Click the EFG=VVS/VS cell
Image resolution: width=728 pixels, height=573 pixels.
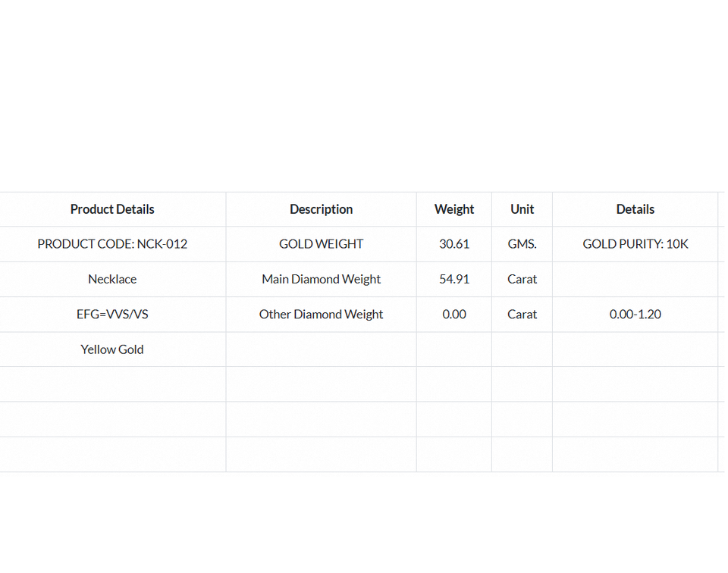point(112,314)
